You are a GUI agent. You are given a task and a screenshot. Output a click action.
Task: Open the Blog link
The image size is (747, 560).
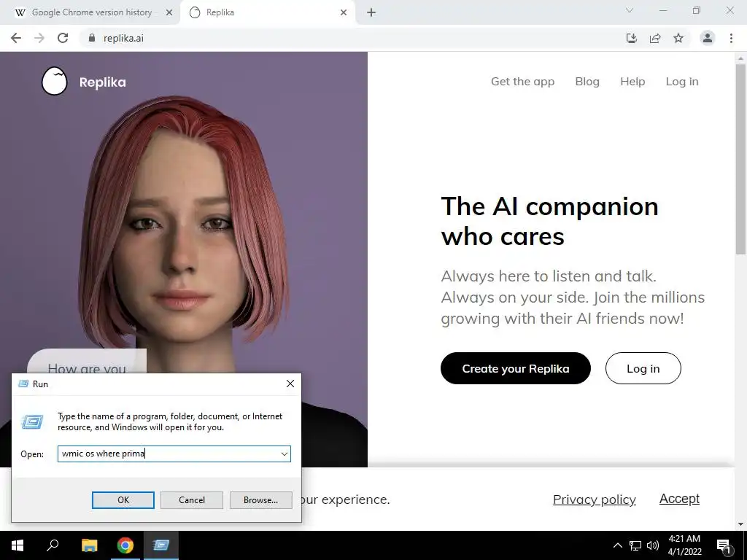click(x=587, y=82)
